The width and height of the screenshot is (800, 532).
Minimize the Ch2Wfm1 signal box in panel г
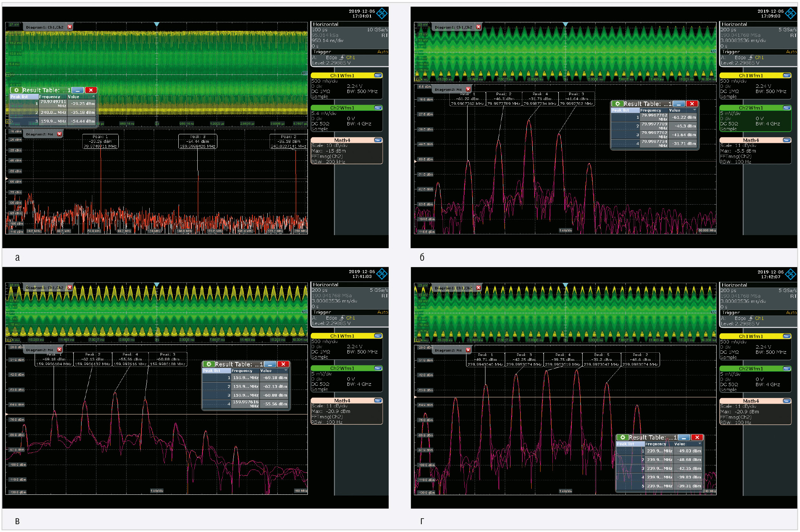tap(787, 369)
